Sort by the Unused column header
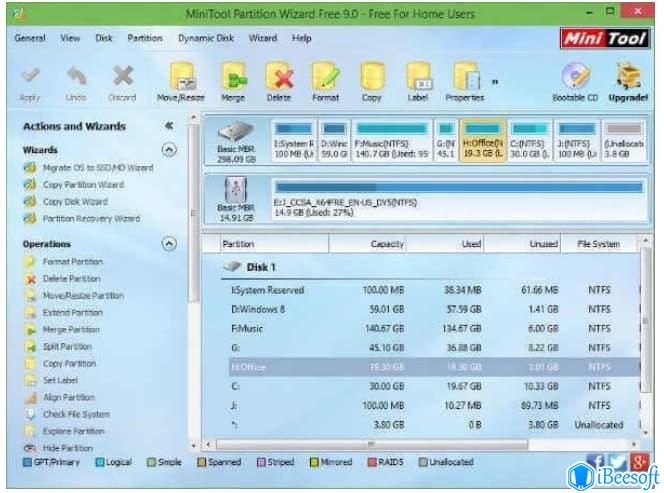This screenshot has height=493, width=664. pos(522,244)
